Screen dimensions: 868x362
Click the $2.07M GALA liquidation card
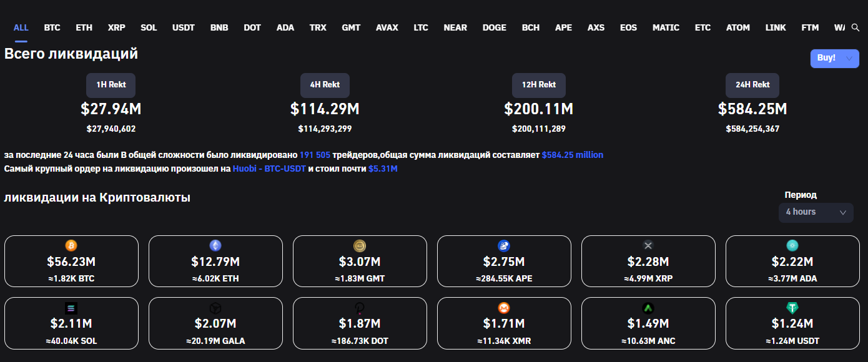coord(215,323)
